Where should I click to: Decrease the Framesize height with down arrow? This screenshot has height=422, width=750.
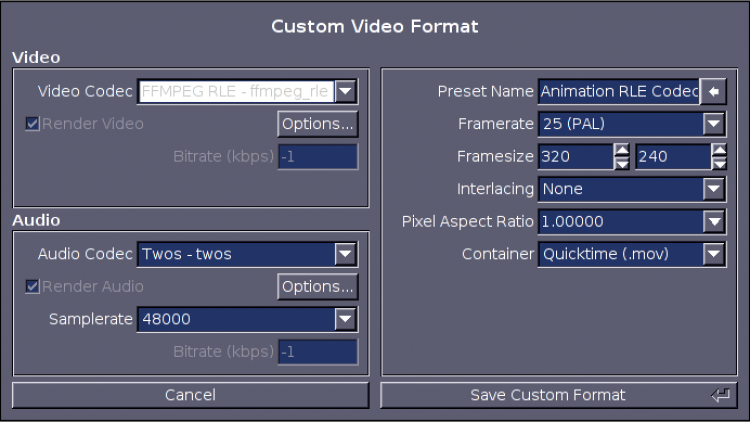coord(719,163)
